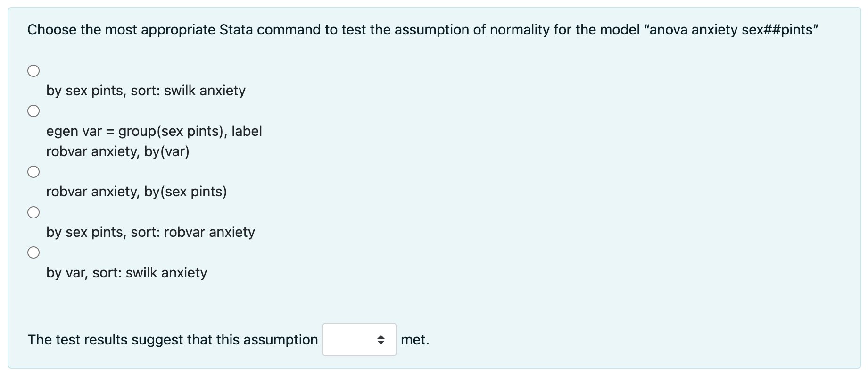Viewport: 868px width, 378px height.
Task: Select radio for 'by sex pints, sort: swilk anxiety'
Action: point(33,71)
